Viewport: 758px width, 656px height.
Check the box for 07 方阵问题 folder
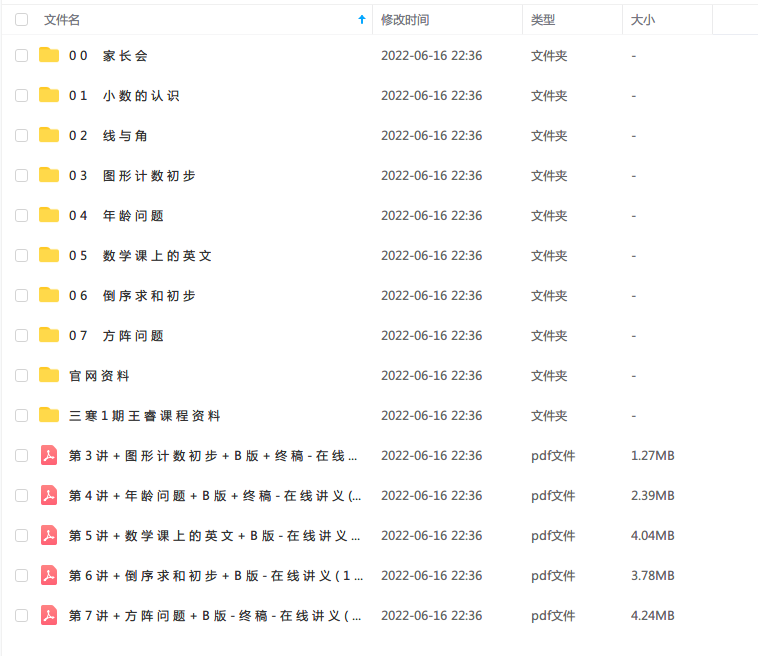coord(21,335)
